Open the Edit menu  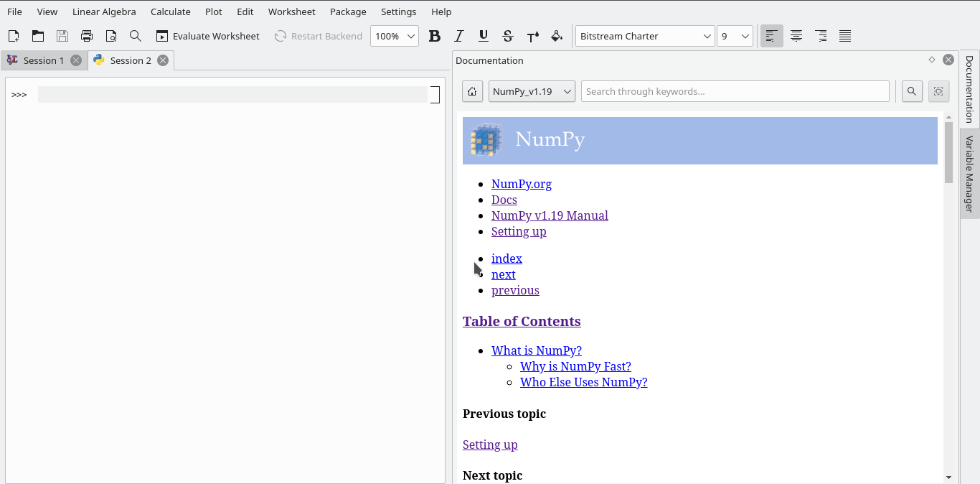pos(245,11)
